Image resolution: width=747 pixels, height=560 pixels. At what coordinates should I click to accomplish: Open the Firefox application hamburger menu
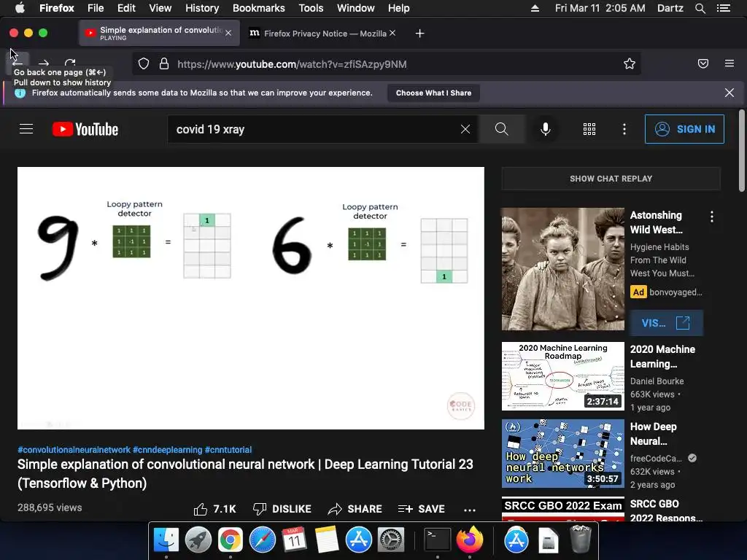coord(729,63)
